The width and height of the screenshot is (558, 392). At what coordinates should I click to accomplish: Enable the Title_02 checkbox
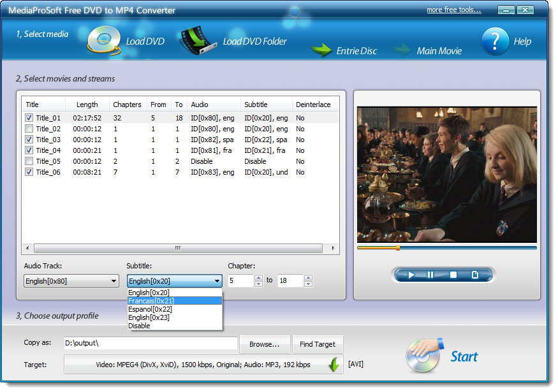pyautogui.click(x=28, y=128)
